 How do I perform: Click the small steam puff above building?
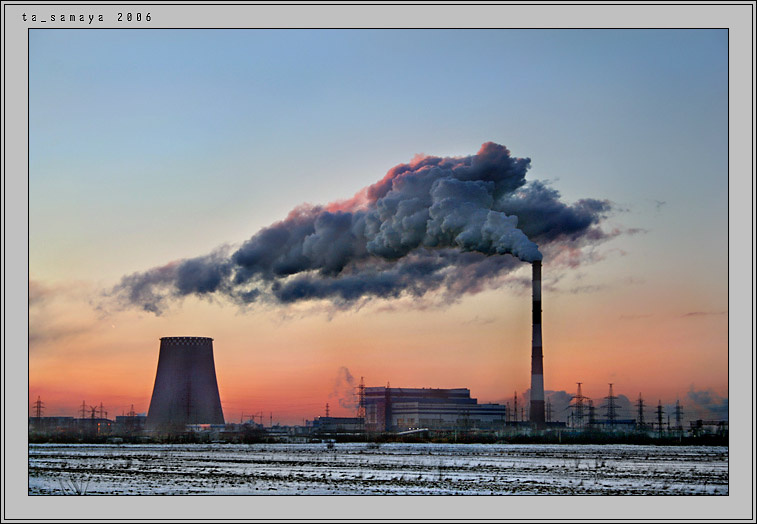[345, 386]
